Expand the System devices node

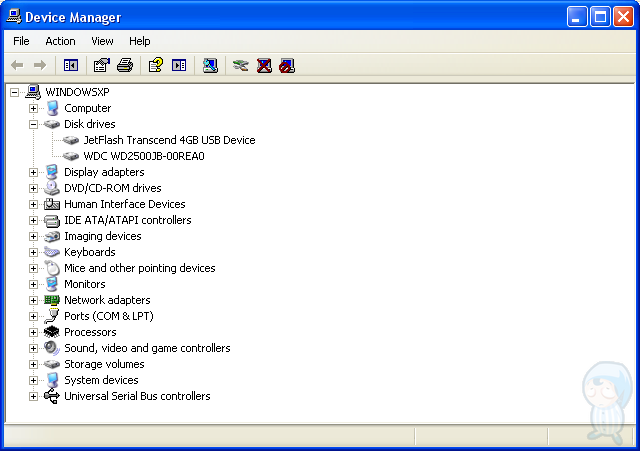33,380
